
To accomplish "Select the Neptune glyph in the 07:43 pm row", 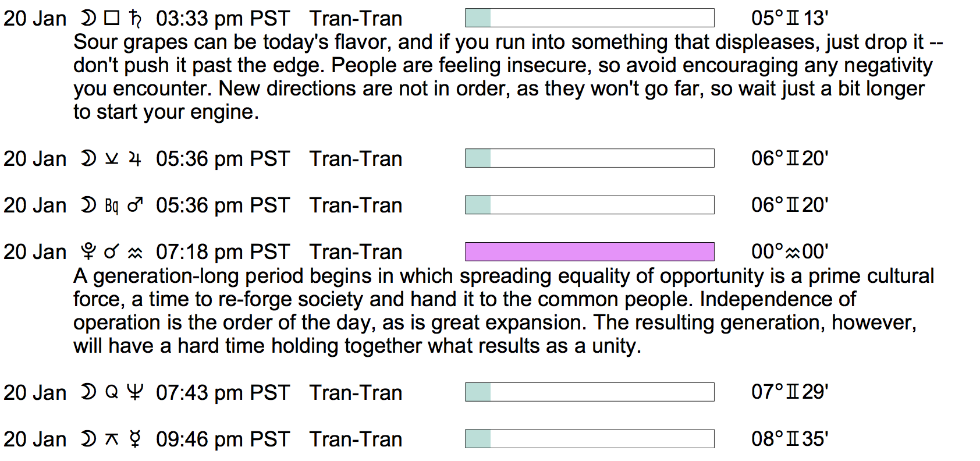I will click(135, 392).
